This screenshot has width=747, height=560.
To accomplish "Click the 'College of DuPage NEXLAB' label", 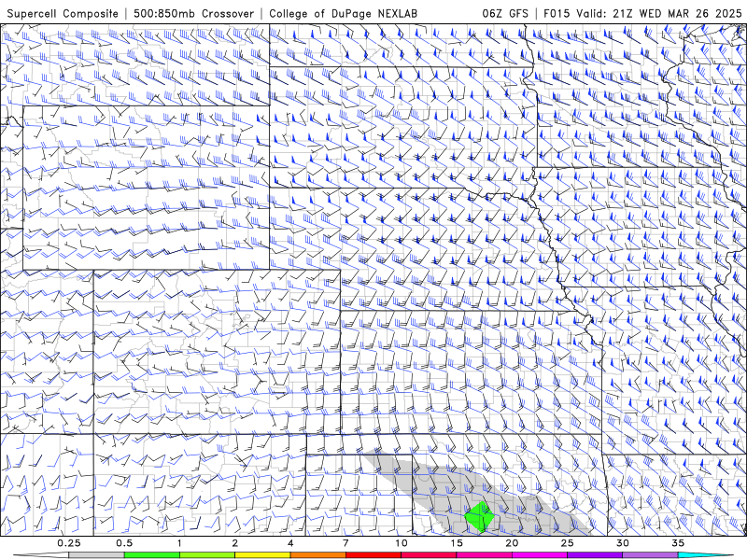I will pos(343,13).
